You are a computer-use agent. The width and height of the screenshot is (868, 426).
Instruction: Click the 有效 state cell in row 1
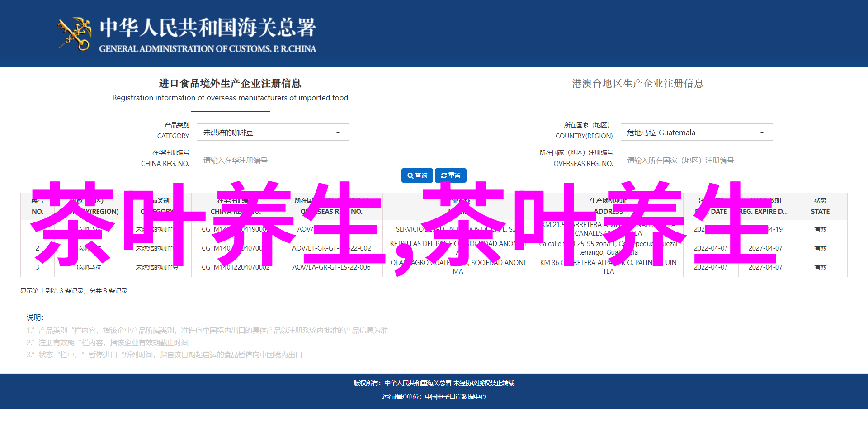click(x=820, y=229)
